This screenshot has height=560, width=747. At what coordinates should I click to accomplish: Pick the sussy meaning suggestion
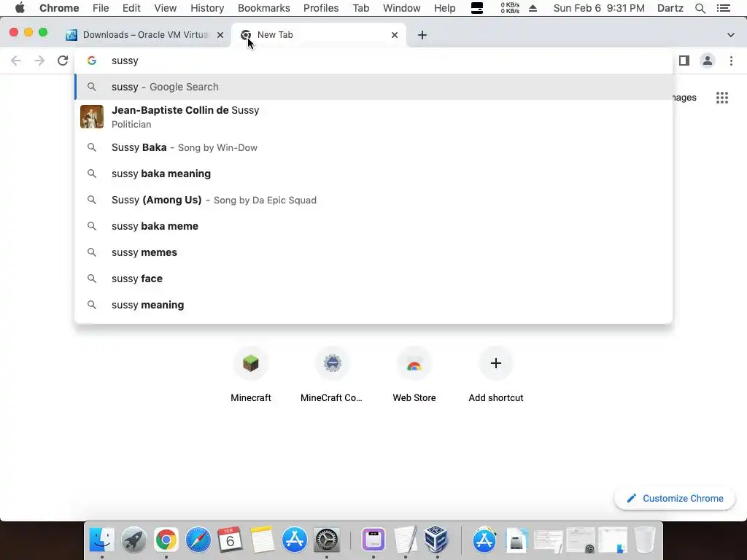coord(373,305)
